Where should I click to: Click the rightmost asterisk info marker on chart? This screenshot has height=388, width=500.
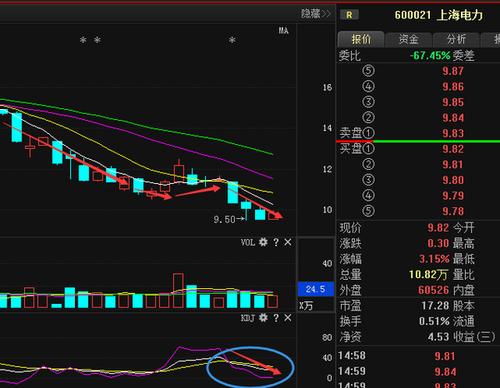click(232, 40)
